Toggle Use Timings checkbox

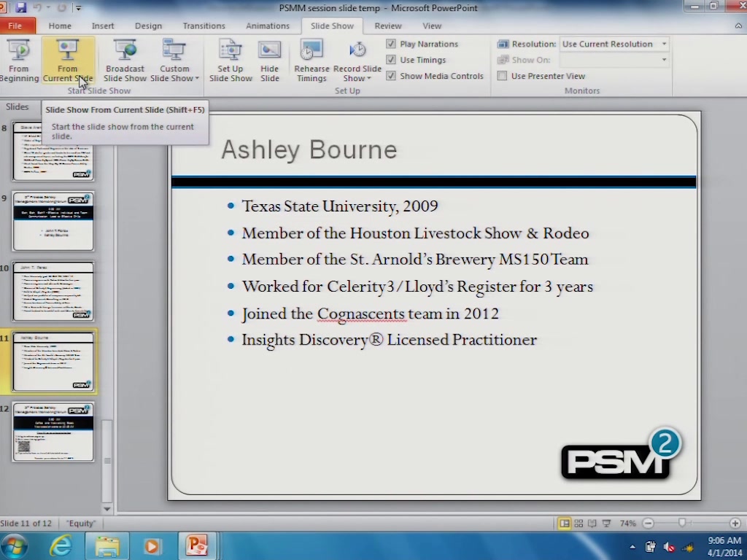[391, 60]
